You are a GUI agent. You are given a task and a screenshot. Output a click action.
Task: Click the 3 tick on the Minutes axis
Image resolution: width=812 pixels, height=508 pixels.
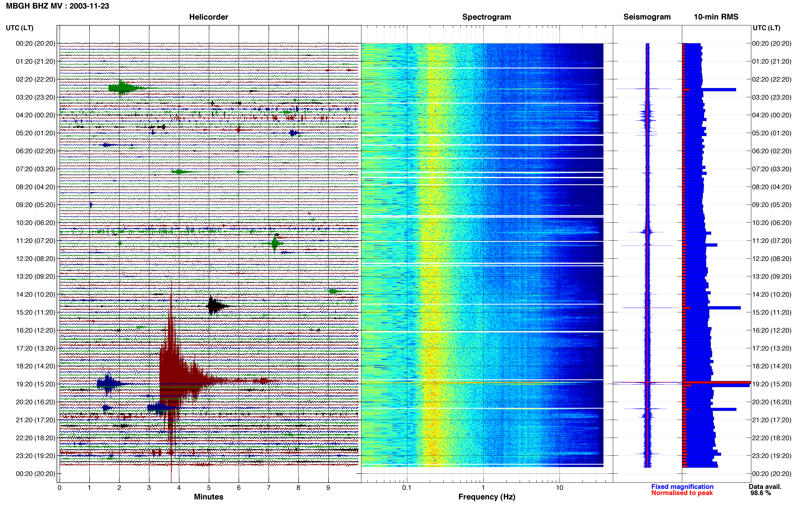click(149, 488)
